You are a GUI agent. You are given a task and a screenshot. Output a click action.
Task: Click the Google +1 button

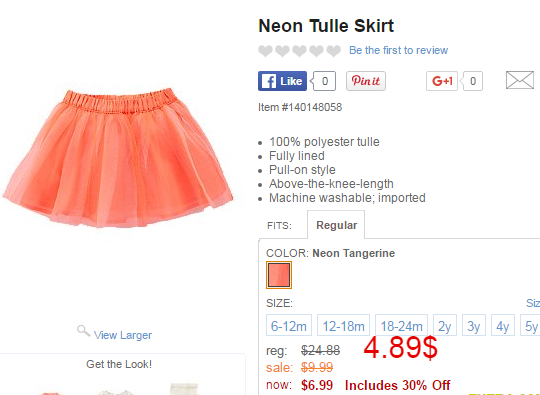pos(442,81)
